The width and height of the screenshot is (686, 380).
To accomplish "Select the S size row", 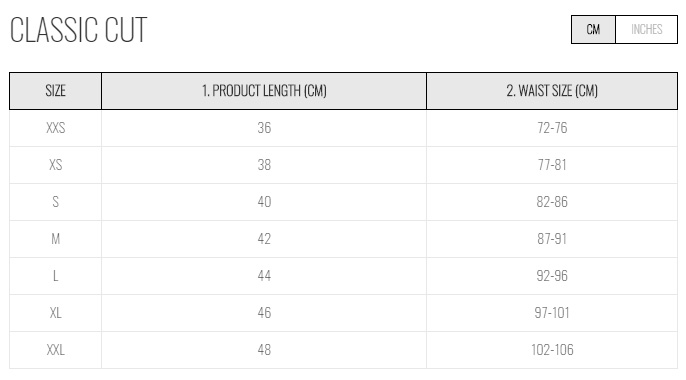I will [x=343, y=202].
